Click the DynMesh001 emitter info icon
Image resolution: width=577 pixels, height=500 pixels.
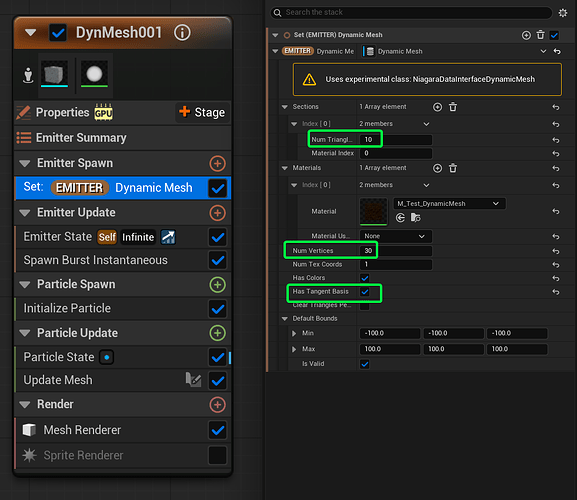182,33
